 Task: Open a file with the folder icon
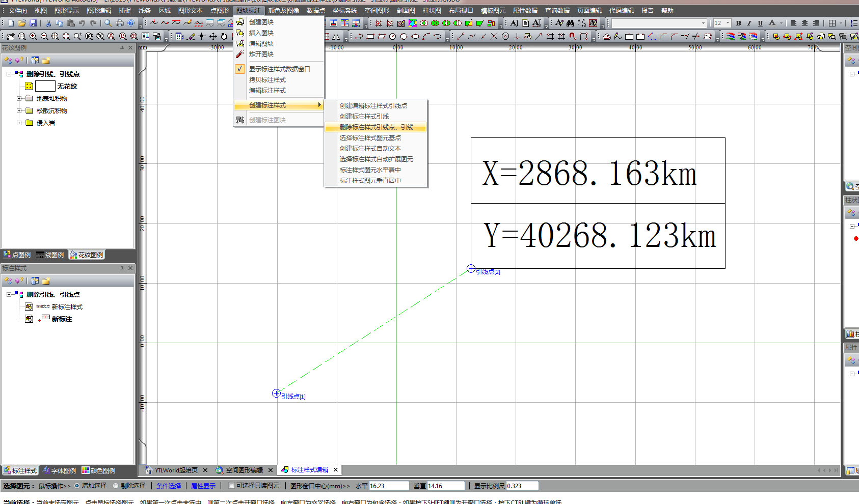(x=22, y=23)
